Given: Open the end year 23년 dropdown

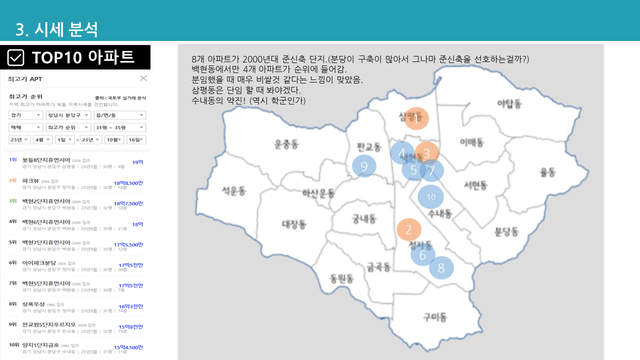Looking at the screenshot, I should (91, 140).
